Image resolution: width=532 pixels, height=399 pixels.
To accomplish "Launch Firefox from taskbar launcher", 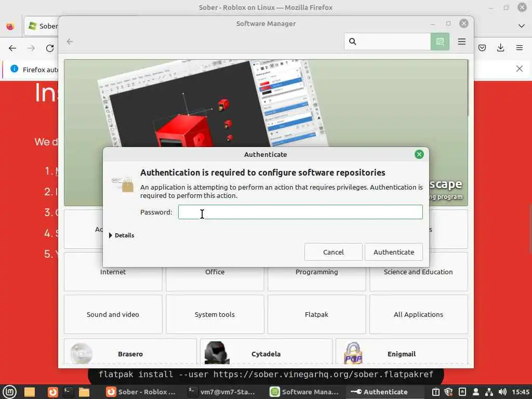I will (x=52, y=392).
